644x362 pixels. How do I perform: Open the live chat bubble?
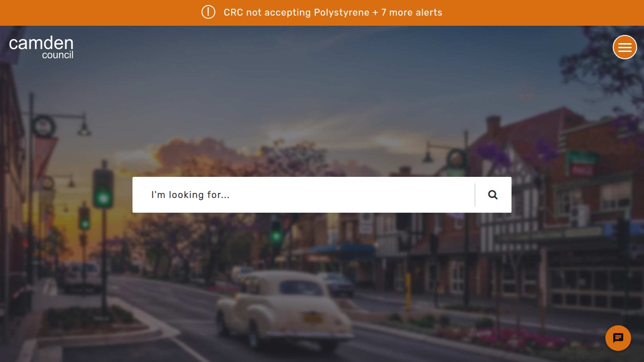pos(618,338)
